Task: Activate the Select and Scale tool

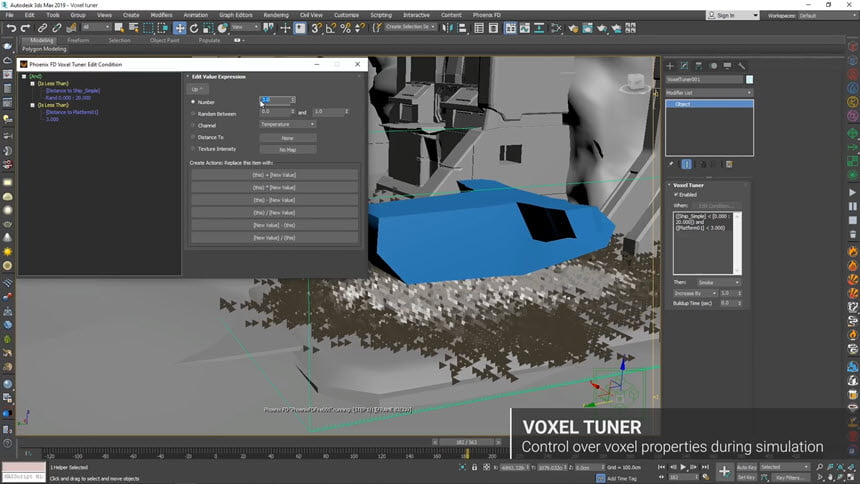Action: coord(208,28)
